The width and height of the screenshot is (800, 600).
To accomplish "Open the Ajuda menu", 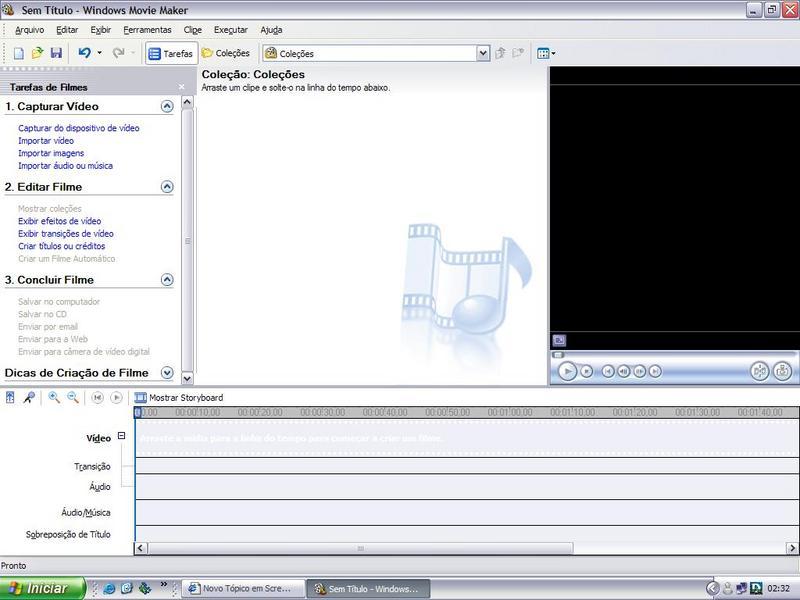I will point(271,30).
